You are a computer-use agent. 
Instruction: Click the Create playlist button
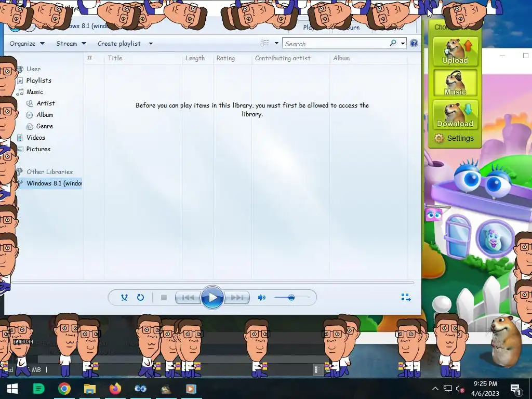(x=119, y=44)
